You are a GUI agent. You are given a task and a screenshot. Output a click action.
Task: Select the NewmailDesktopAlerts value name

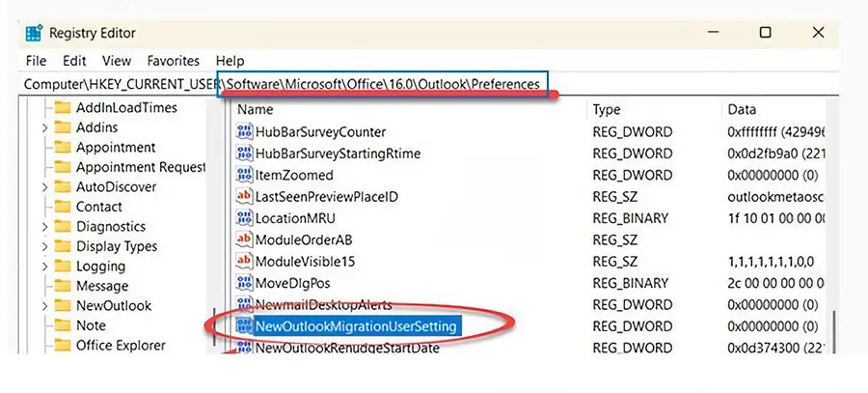pyautogui.click(x=323, y=304)
